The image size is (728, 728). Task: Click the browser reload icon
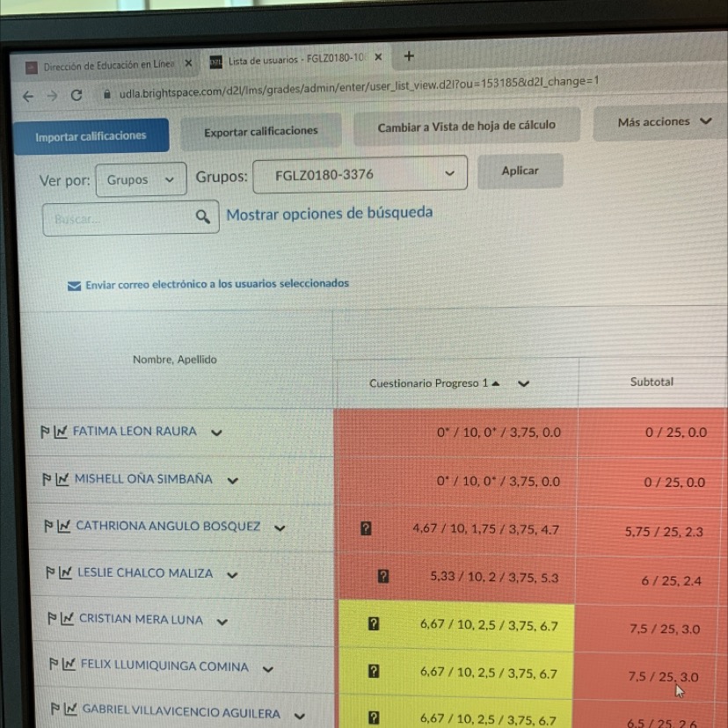76,96
